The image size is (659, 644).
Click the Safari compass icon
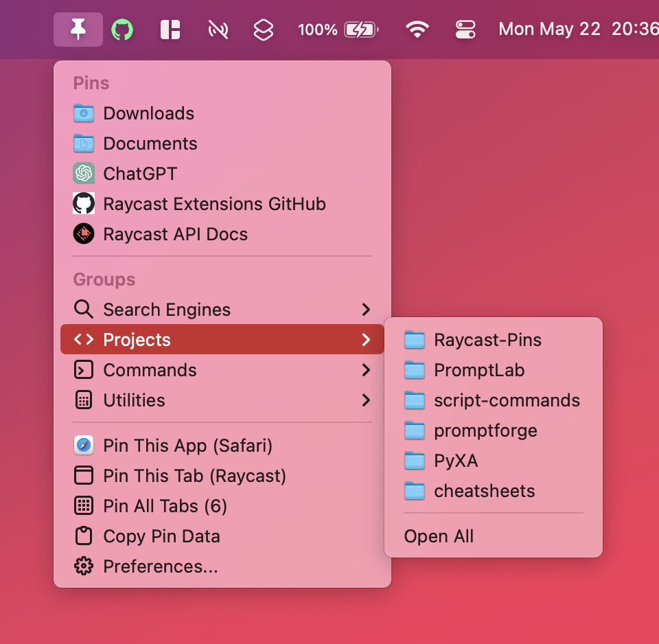84,446
